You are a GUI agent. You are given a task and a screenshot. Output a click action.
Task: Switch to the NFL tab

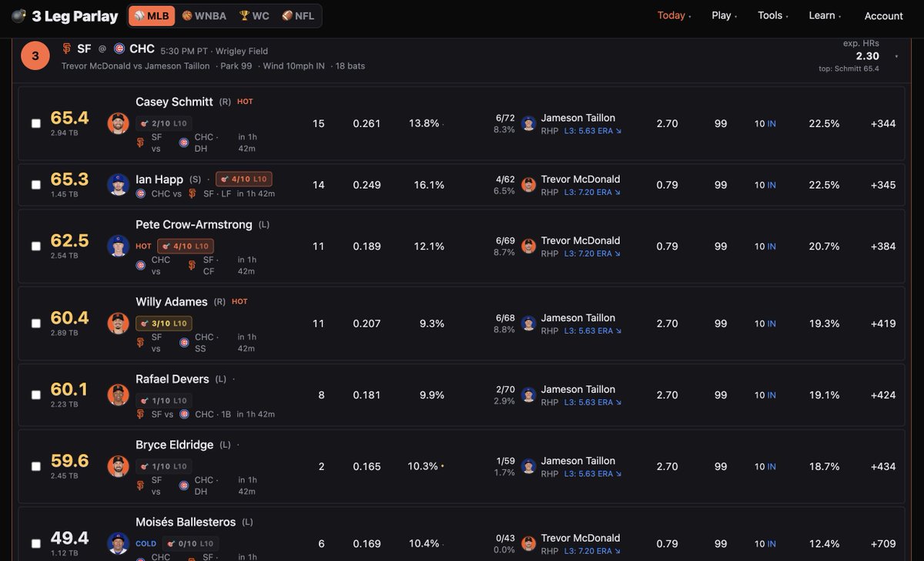pyautogui.click(x=299, y=15)
